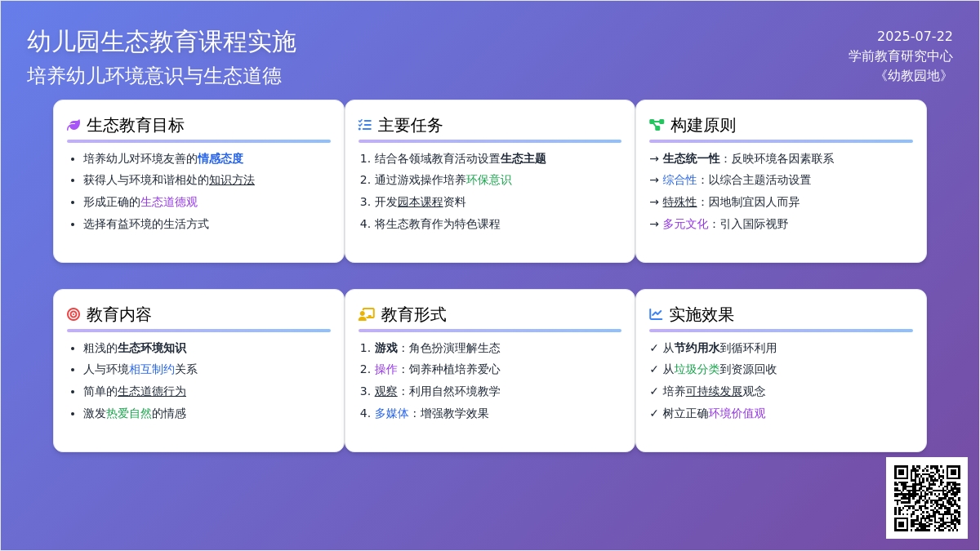Viewport: 980px width, 551px height.
Task: Click the blue text 相互制约
Action: click(x=152, y=369)
